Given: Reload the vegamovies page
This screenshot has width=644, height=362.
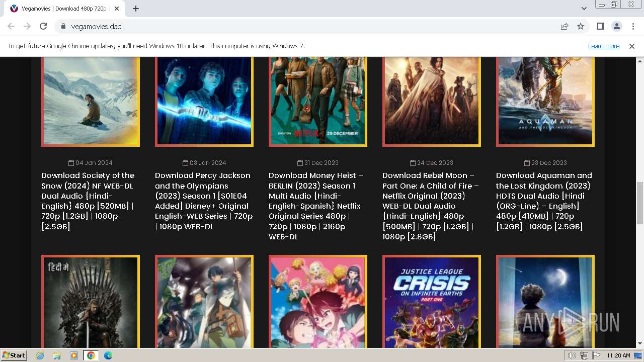Looking at the screenshot, I should tap(43, 26).
